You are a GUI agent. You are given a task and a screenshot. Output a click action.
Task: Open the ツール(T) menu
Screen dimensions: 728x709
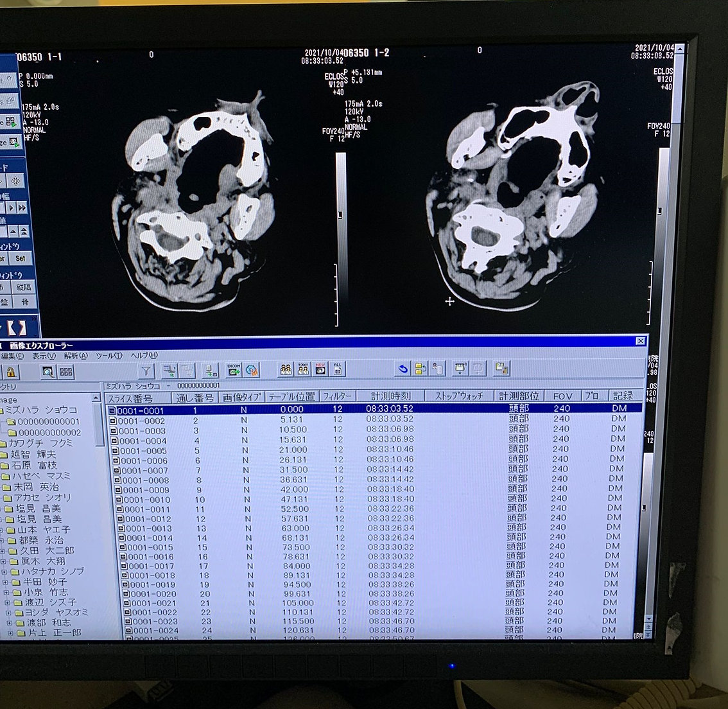click(x=108, y=356)
